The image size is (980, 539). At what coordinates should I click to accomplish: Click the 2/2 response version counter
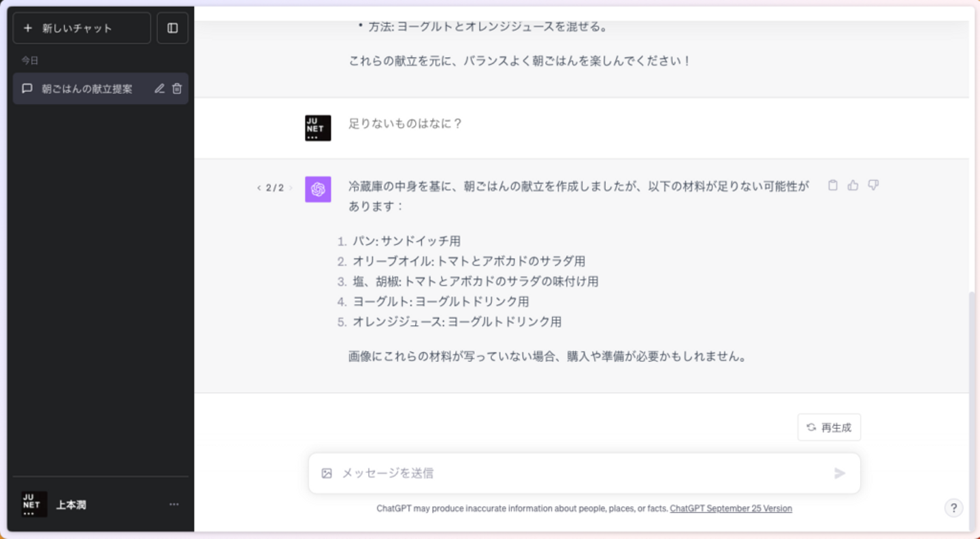click(x=275, y=188)
